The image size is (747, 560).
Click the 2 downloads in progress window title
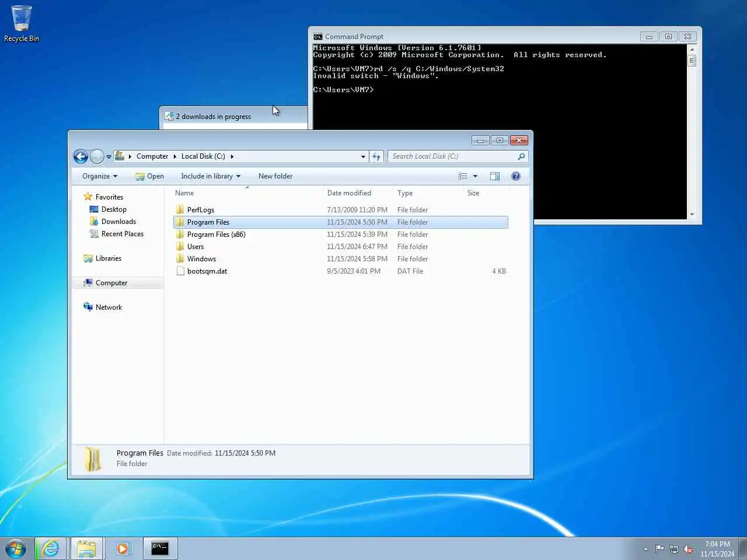(214, 117)
